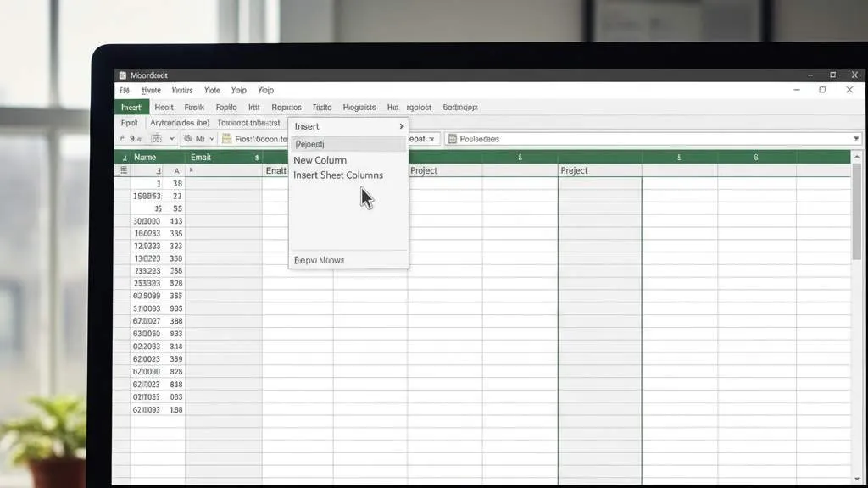The width and height of the screenshot is (868, 488).
Task: Click the row lines icon below Name header
Action: tap(124, 170)
